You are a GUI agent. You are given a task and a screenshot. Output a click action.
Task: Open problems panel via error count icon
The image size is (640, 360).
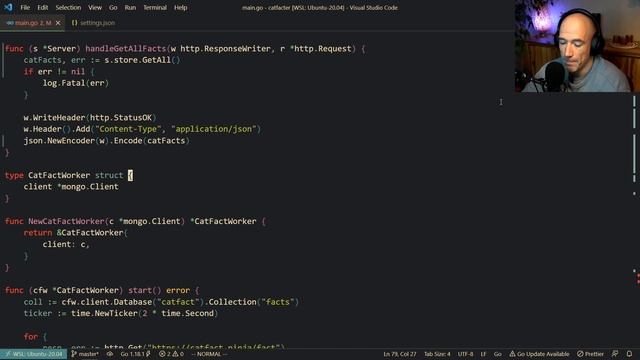pos(164,354)
